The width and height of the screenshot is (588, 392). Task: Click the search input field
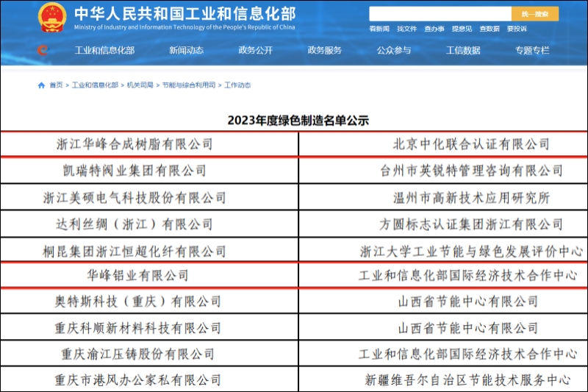440,14
